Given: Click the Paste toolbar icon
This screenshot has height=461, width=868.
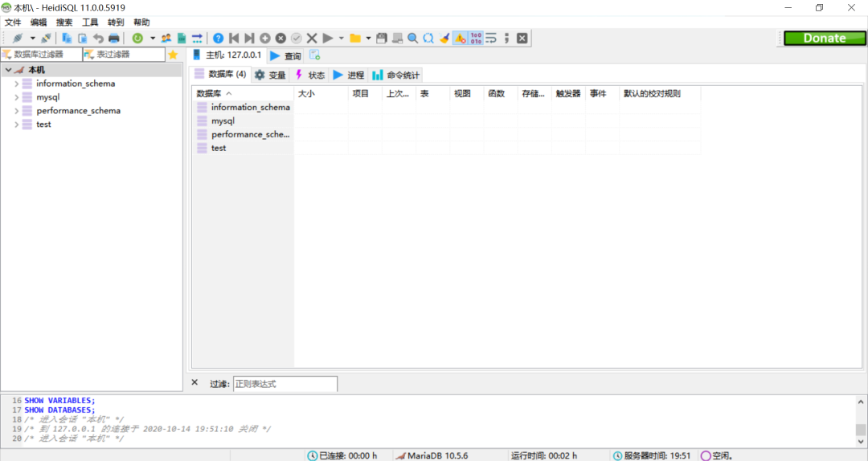Looking at the screenshot, I should (x=83, y=39).
